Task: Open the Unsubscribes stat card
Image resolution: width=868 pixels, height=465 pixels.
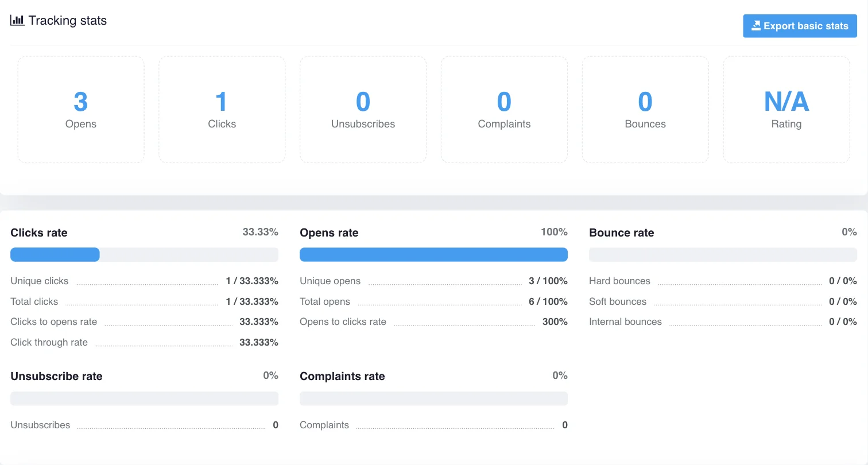Action: 363,109
